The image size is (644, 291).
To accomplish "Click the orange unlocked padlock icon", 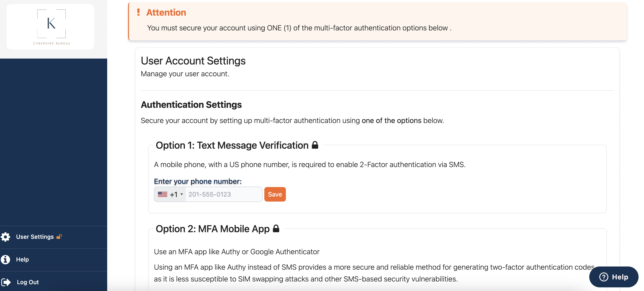I will [59, 237].
